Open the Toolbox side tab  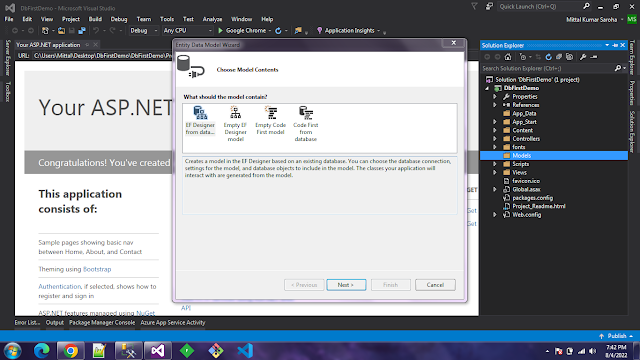8,91
